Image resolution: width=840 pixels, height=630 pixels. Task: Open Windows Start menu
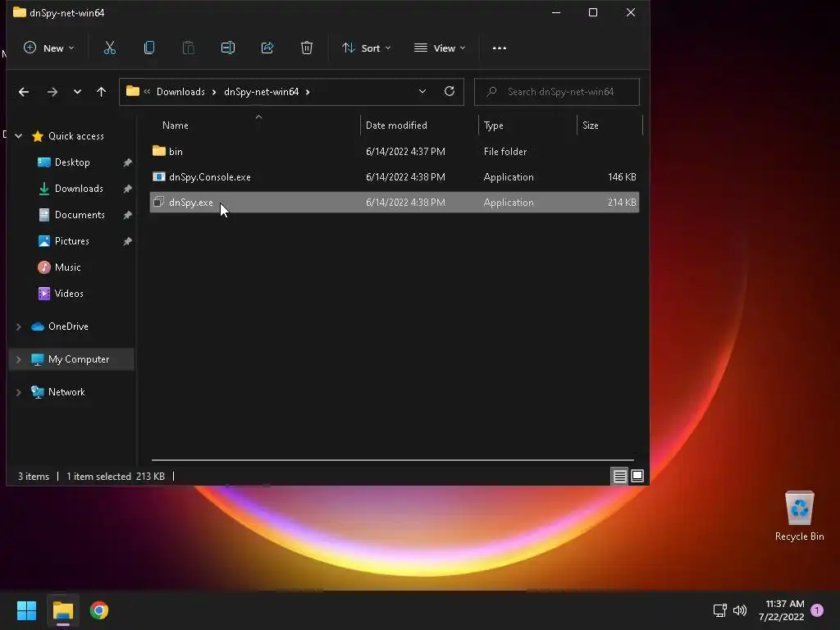click(26, 610)
